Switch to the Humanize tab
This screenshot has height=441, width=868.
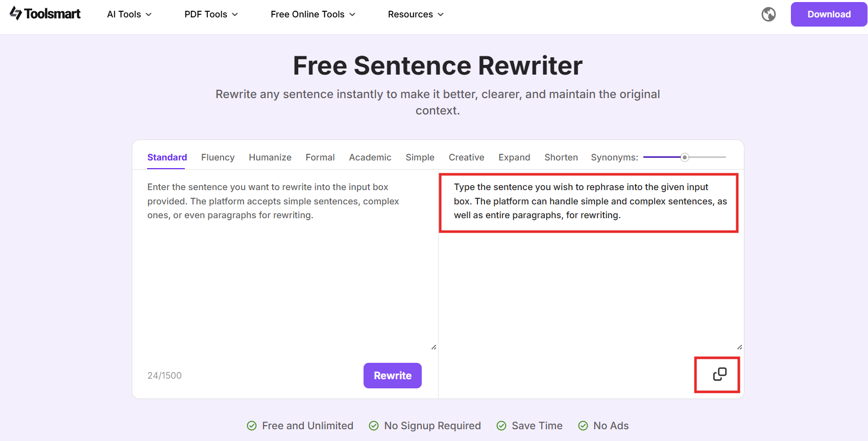[x=270, y=157]
